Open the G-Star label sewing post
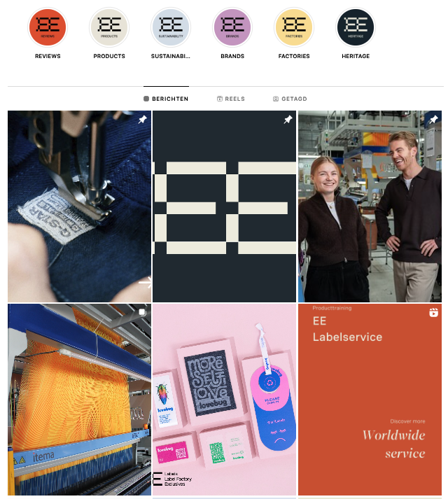The height and width of the screenshot is (499, 448). point(79,206)
